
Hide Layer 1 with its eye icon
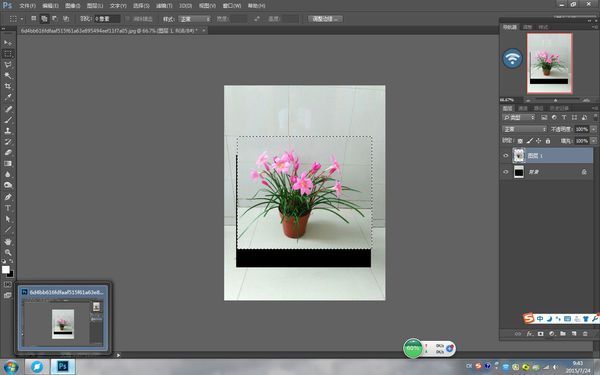point(505,156)
